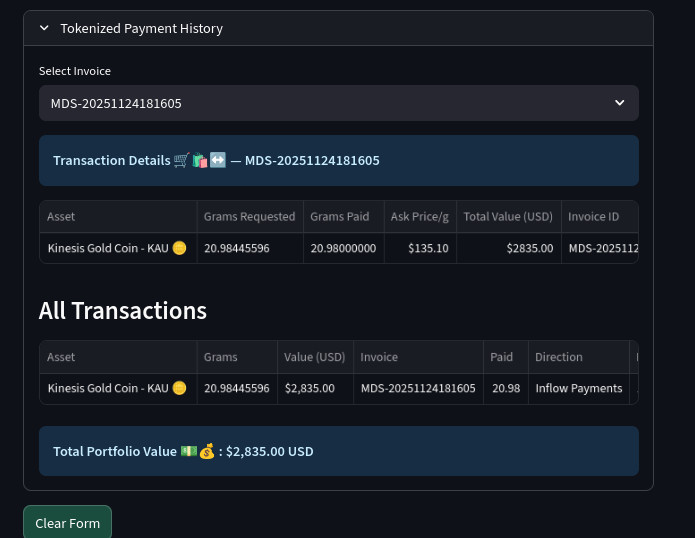Click the All Transactions heading
This screenshot has width=695, height=538.
click(x=123, y=311)
